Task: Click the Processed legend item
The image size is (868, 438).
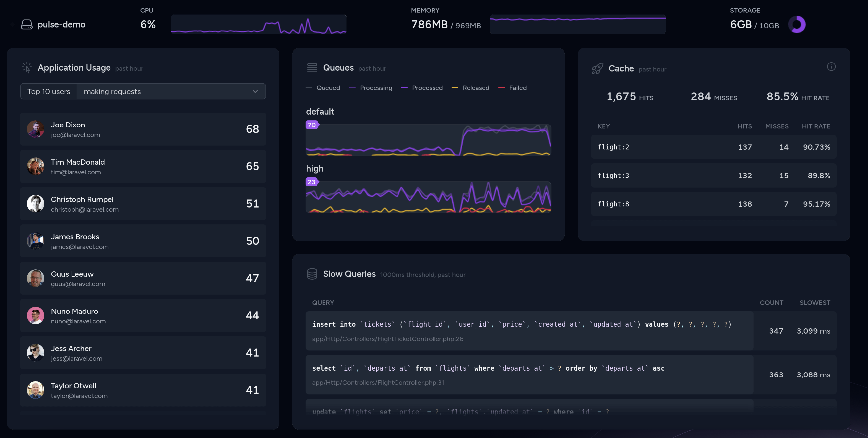Action: pyautogui.click(x=422, y=88)
